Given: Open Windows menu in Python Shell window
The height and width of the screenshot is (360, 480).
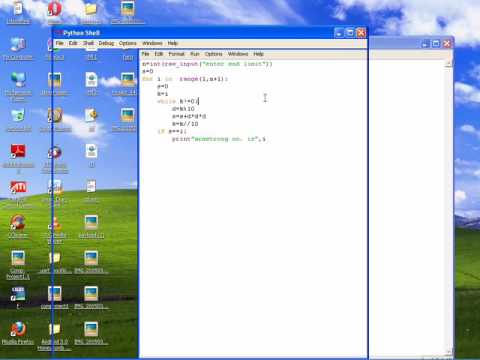Looking at the screenshot, I should [x=152, y=43].
